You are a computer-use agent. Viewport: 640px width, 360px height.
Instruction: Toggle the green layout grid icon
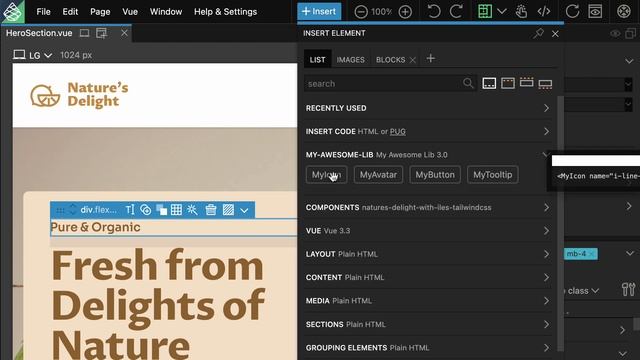[x=485, y=11]
